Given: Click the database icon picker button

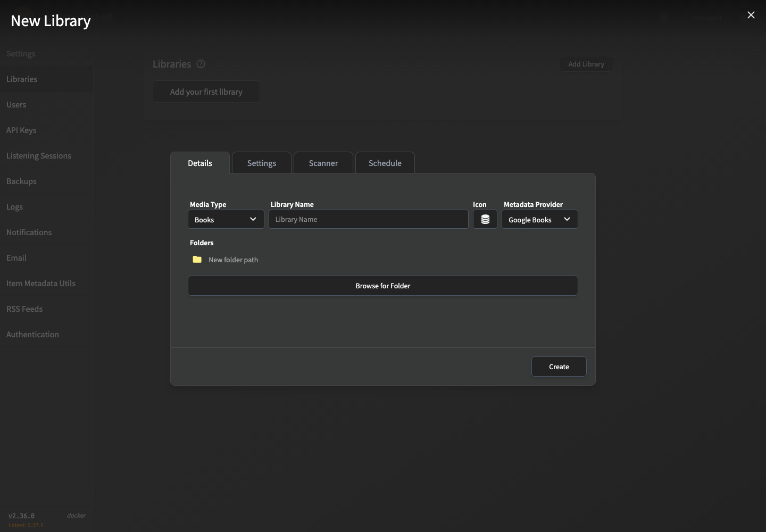Looking at the screenshot, I should (x=485, y=219).
